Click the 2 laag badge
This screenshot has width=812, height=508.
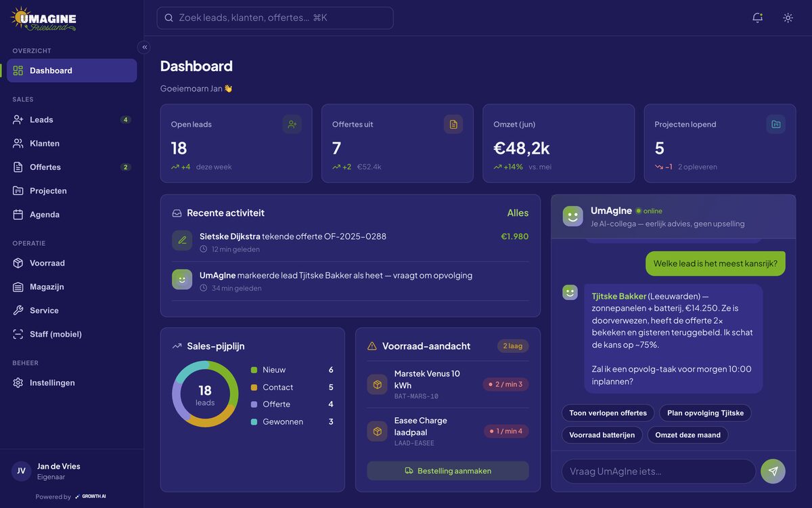(x=513, y=345)
